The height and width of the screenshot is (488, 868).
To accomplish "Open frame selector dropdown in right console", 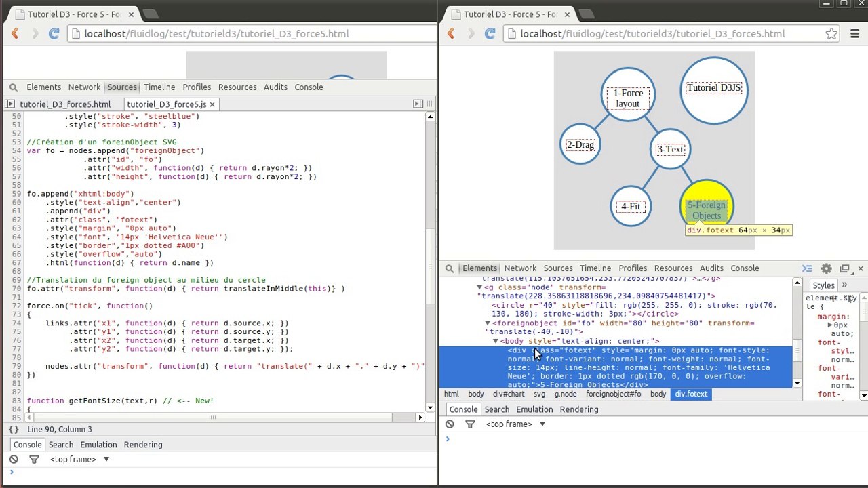I will pos(542,424).
